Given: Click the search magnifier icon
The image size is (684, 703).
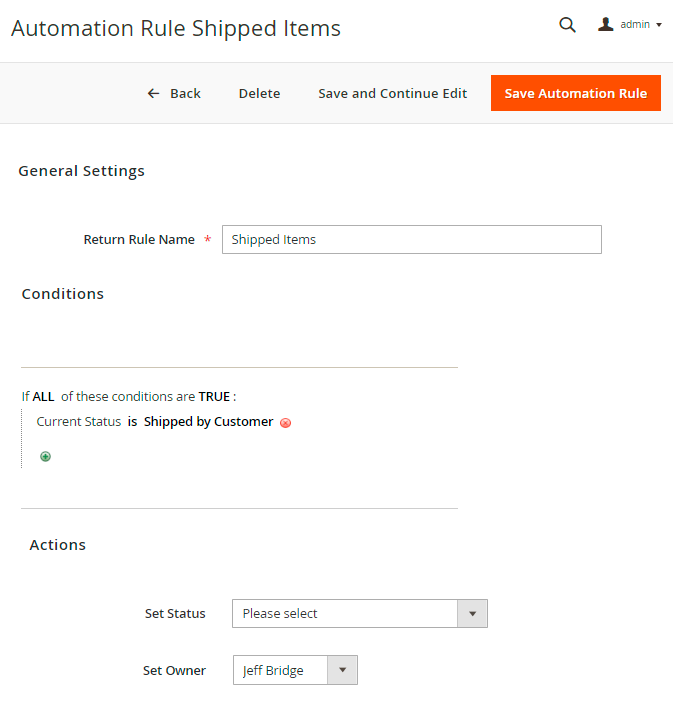Looking at the screenshot, I should click(x=567, y=26).
